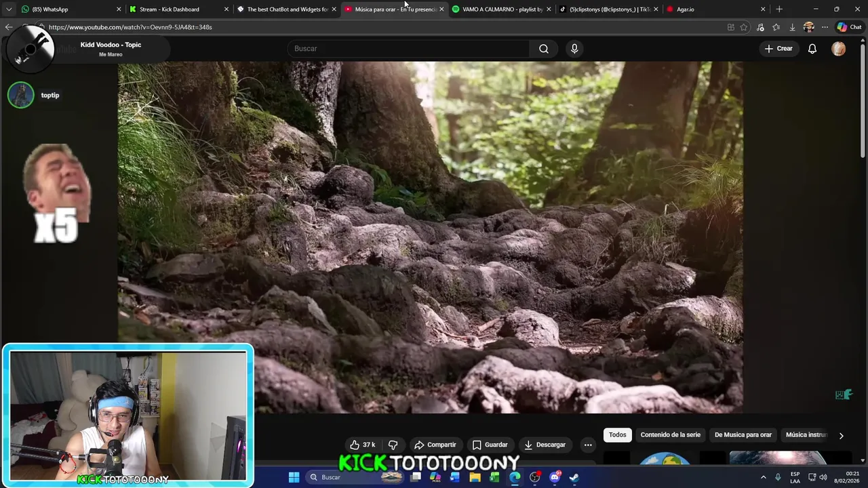Open Task View on the taskbar
This screenshot has height=488, width=868.
coord(416,477)
